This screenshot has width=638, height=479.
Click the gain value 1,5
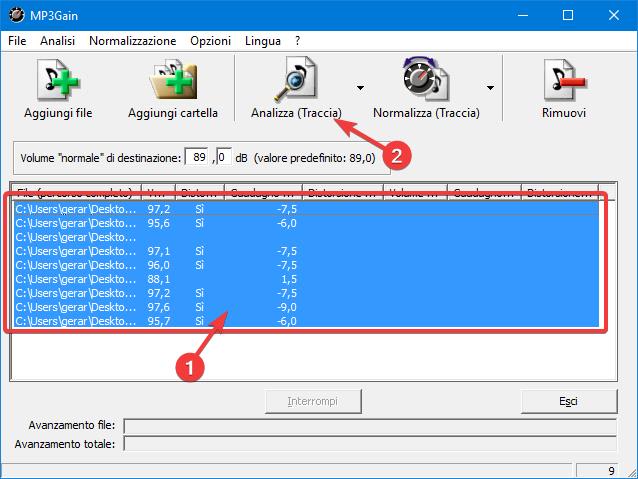289,279
